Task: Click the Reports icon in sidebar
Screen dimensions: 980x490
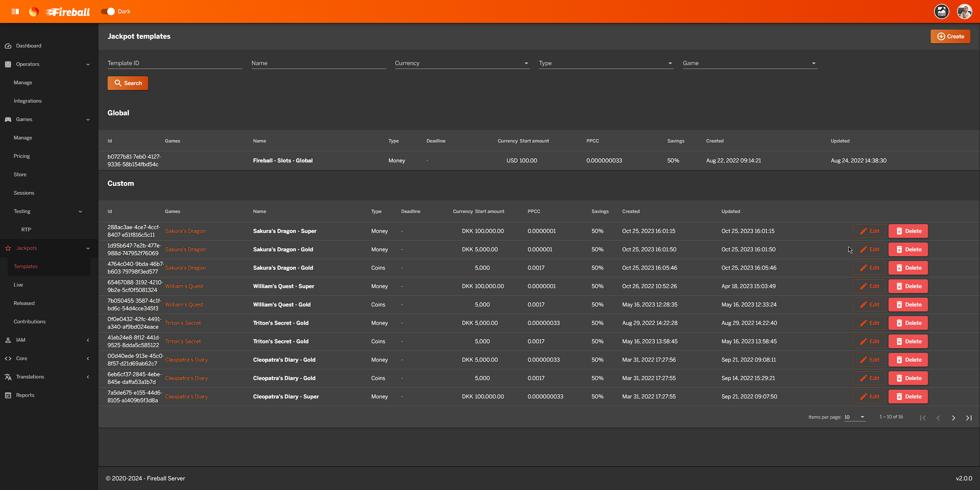Action: coord(8,395)
